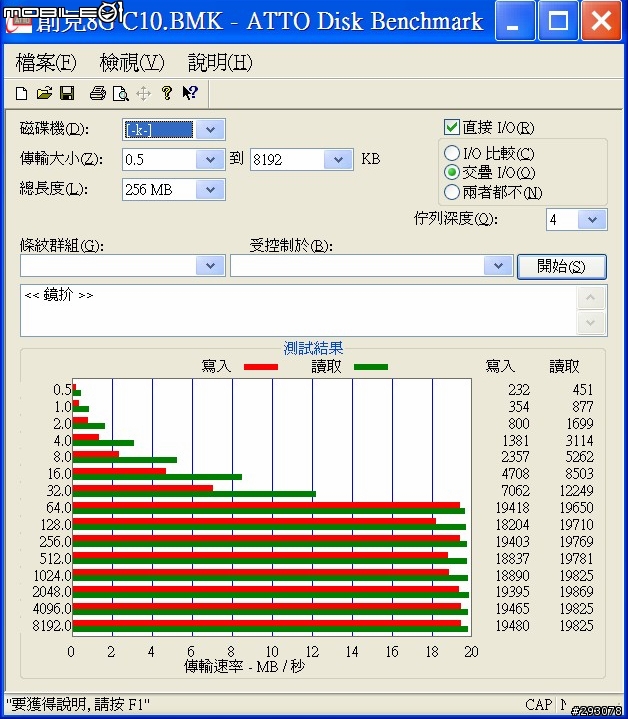Click the context help pointer icon
Image resolution: width=628 pixels, height=719 pixels.
(190, 93)
